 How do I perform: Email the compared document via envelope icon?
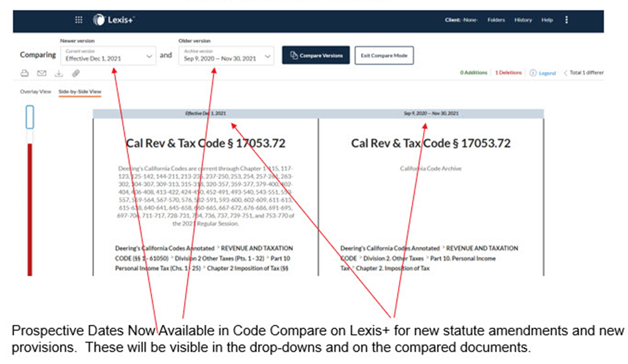[42, 73]
